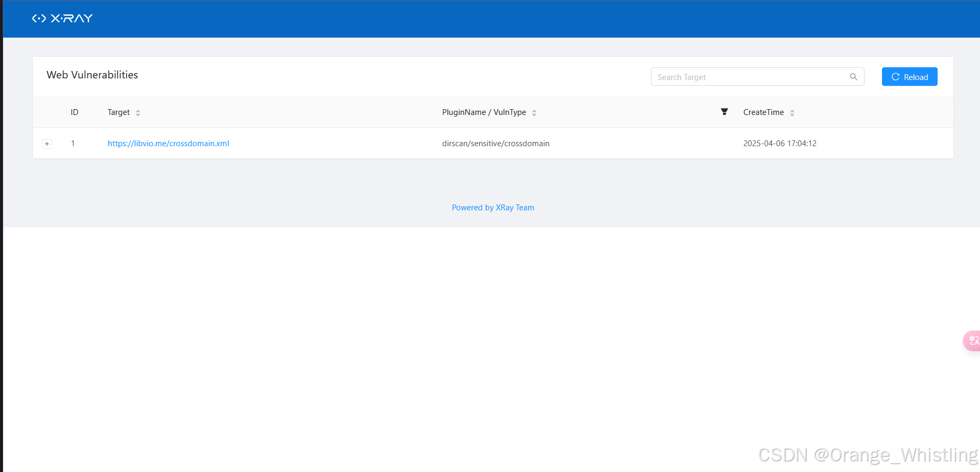Click the pink translate floating icon
The width and height of the screenshot is (980, 472).
coord(972,341)
